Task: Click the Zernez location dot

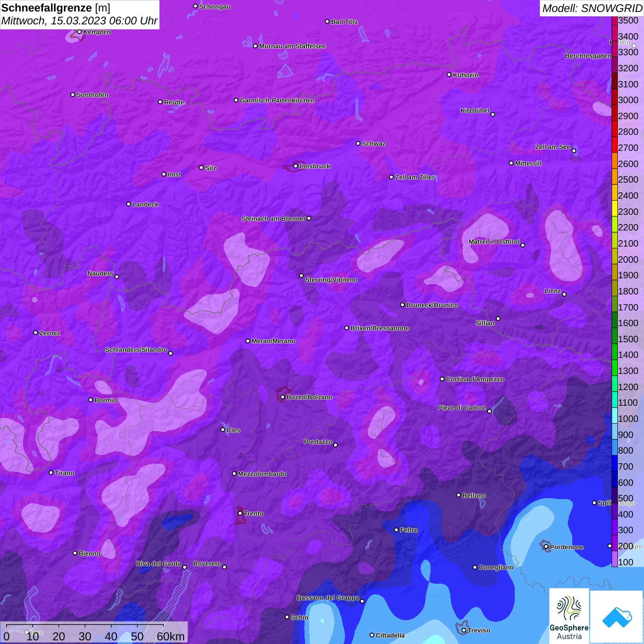Action: click(35, 333)
